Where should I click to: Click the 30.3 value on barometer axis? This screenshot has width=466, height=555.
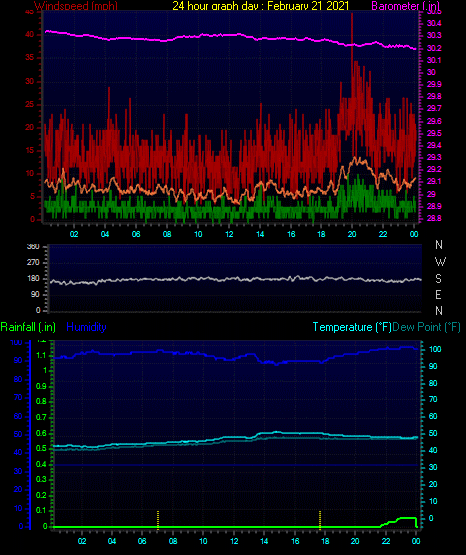[x=434, y=35]
